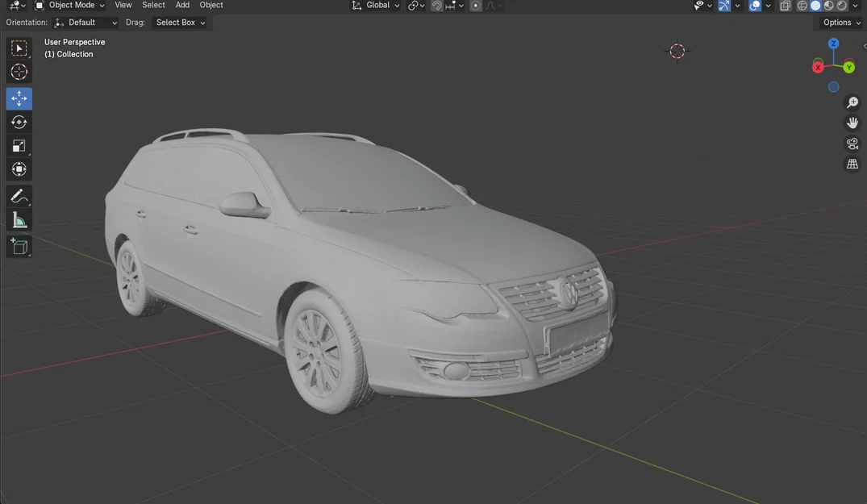Image resolution: width=867 pixels, height=504 pixels.
Task: Pick the Scale tool
Action: 19,145
